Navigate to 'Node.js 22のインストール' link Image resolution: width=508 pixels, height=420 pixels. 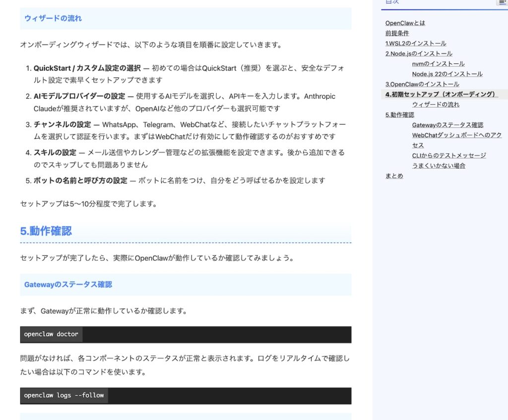pyautogui.click(x=447, y=74)
